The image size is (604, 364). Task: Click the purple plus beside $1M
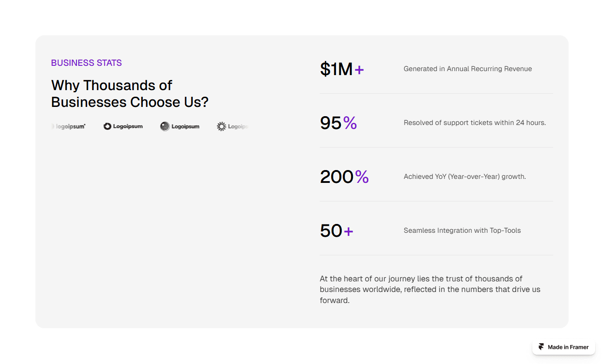tap(359, 69)
